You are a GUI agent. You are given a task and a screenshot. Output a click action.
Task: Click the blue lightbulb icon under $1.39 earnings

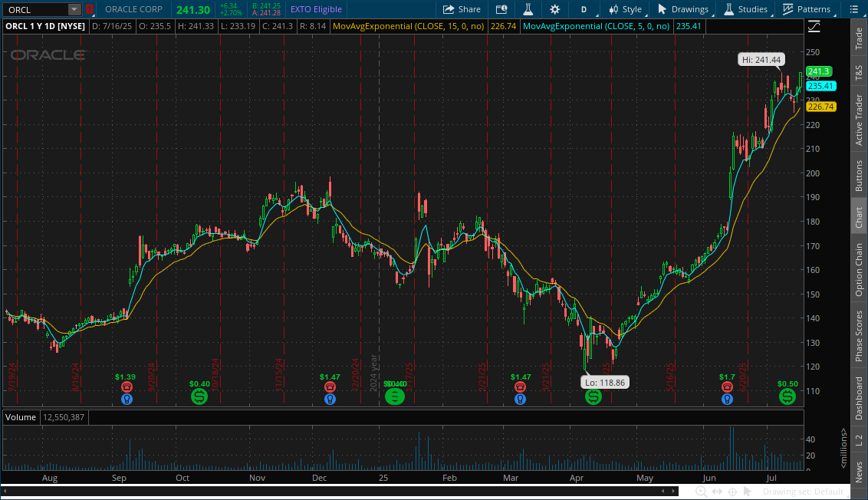(x=127, y=399)
